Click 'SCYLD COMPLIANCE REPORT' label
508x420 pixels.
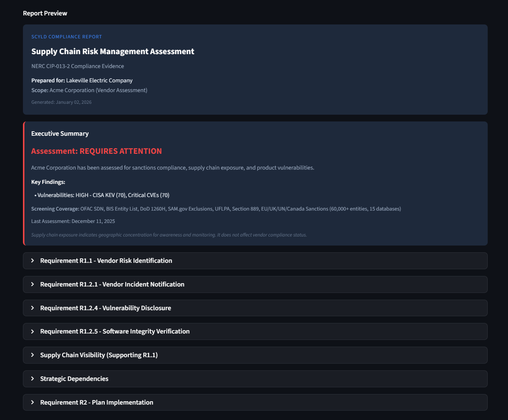click(x=67, y=37)
